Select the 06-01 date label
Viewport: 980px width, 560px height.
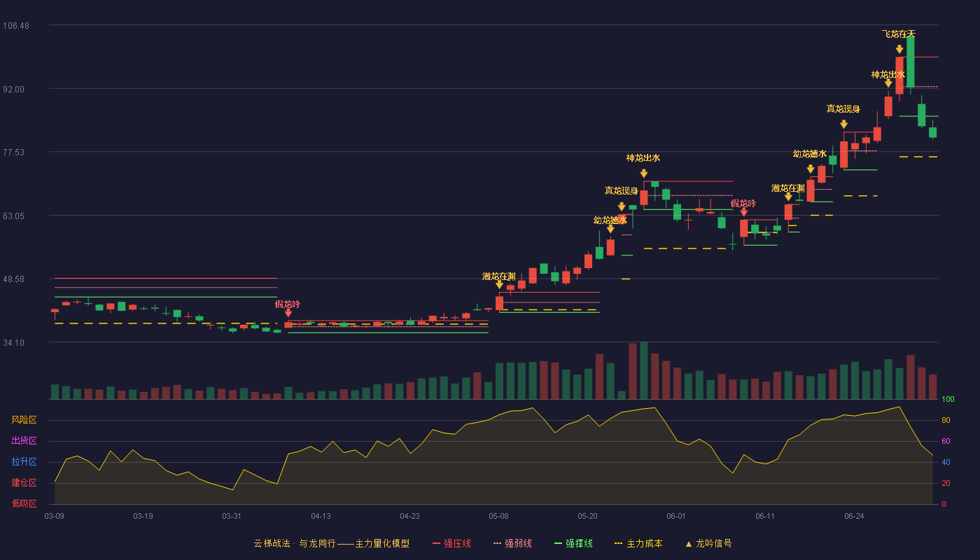pos(676,516)
